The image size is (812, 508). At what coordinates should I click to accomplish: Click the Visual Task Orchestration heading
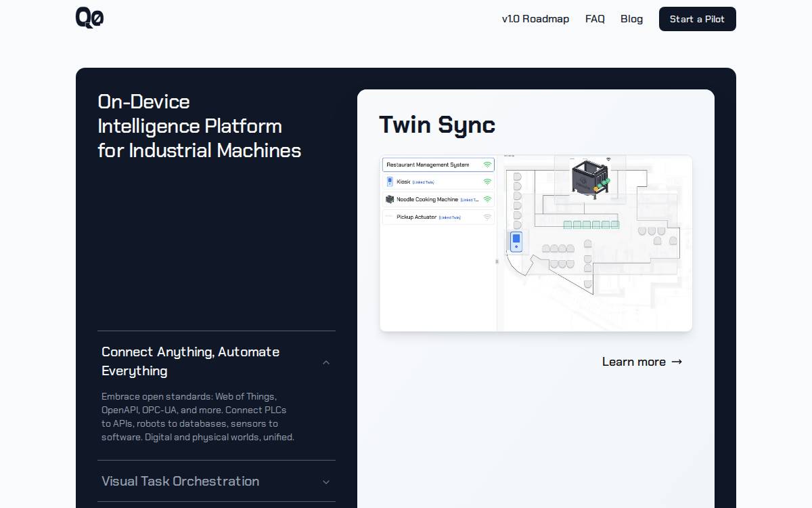(180, 482)
